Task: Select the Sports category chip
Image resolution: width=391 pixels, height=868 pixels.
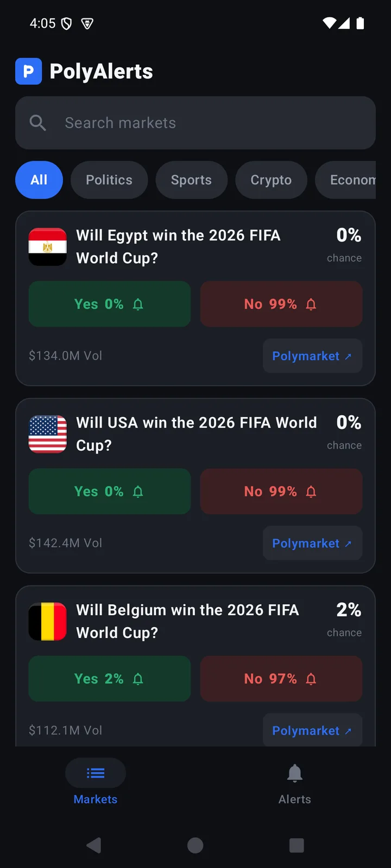Action: pyautogui.click(x=191, y=180)
